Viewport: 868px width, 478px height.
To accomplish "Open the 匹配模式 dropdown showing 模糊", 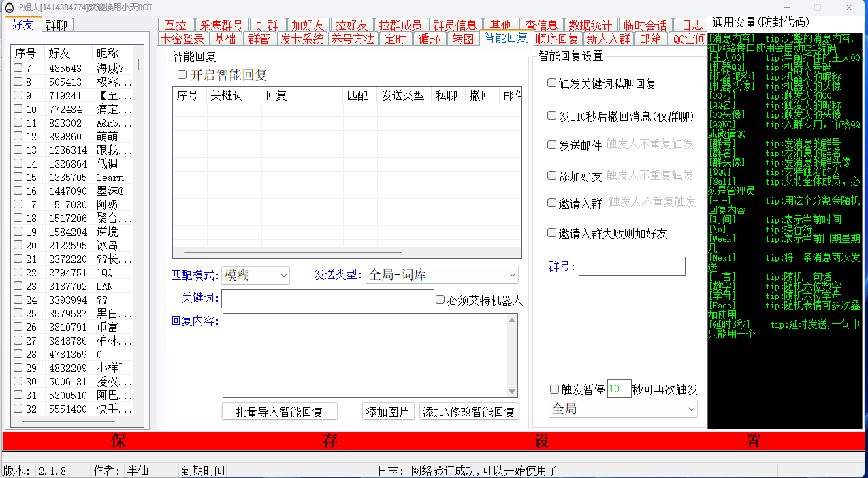I will coord(256,275).
